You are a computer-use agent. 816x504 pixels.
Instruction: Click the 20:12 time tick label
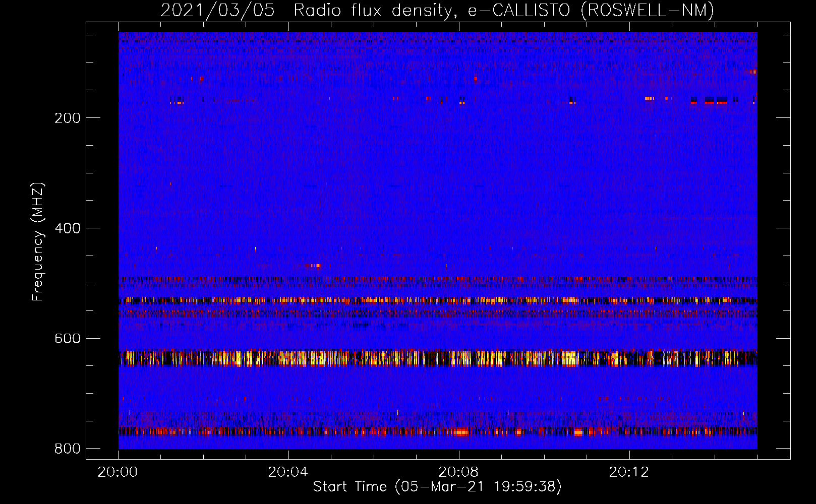pyautogui.click(x=629, y=472)
